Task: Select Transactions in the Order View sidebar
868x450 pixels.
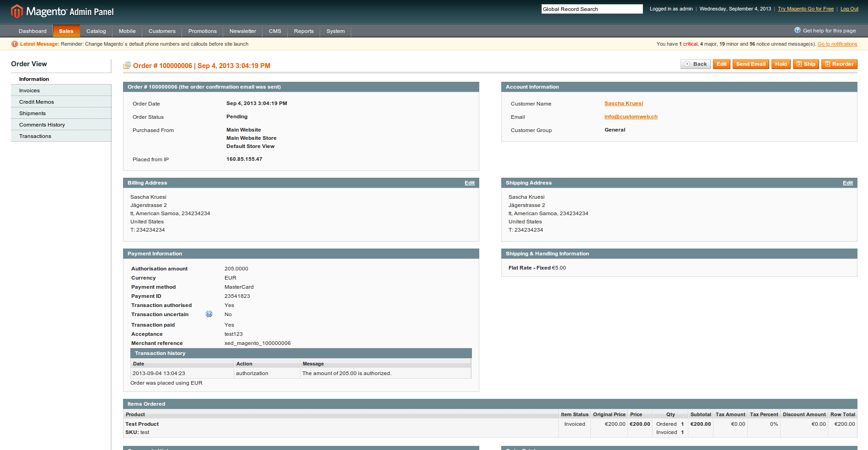Action: (35, 136)
